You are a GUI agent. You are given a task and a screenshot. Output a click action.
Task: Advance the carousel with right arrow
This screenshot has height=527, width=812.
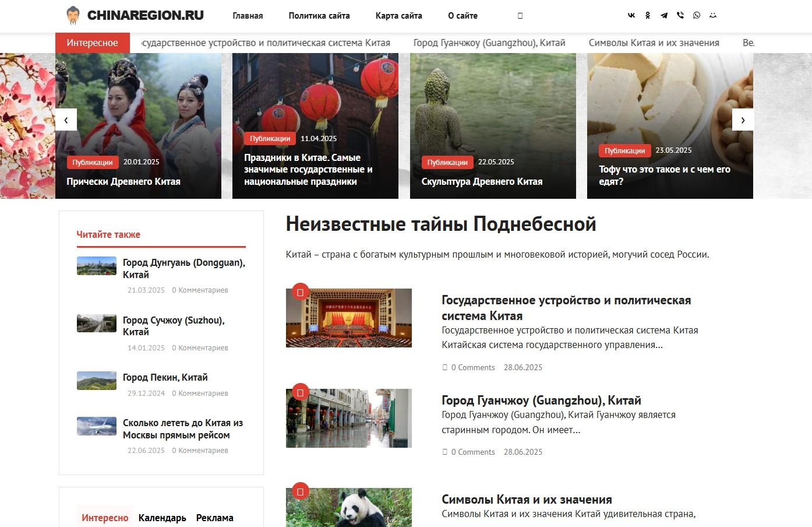pos(743,120)
